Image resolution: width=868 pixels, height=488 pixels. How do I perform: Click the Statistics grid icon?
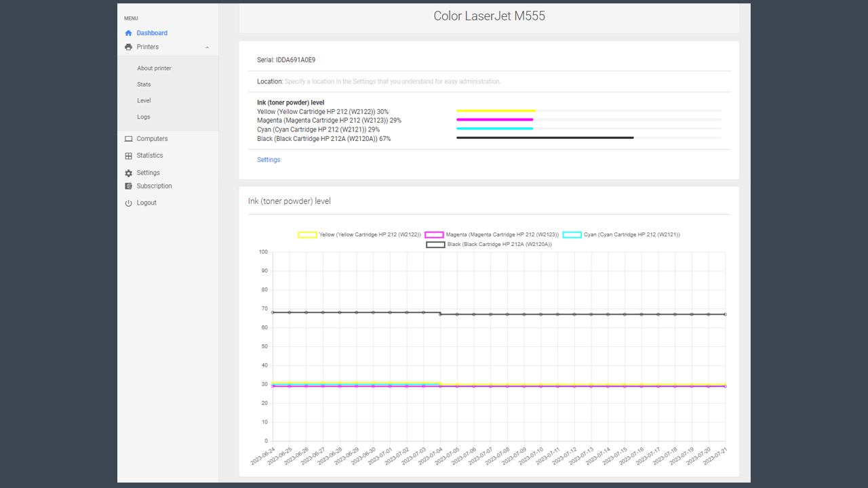pos(129,156)
